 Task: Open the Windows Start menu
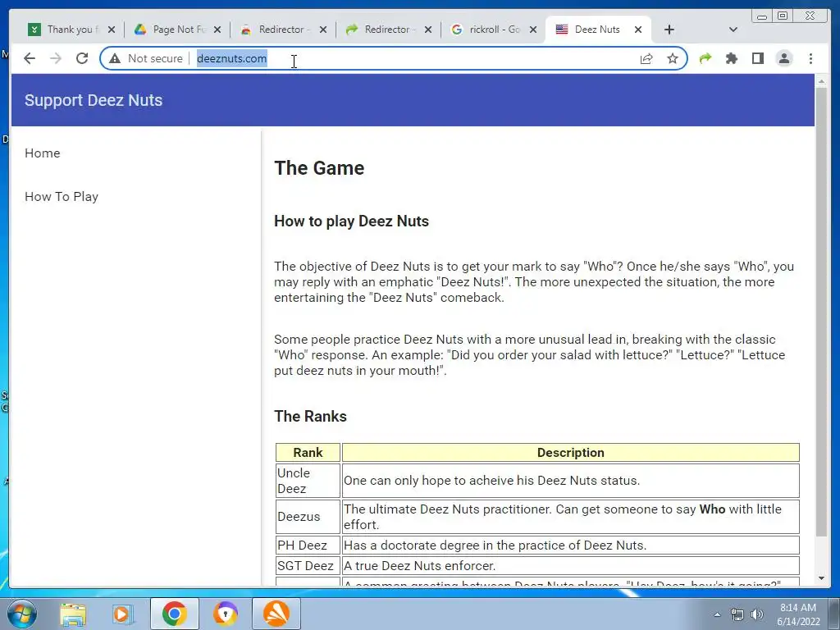coord(21,614)
